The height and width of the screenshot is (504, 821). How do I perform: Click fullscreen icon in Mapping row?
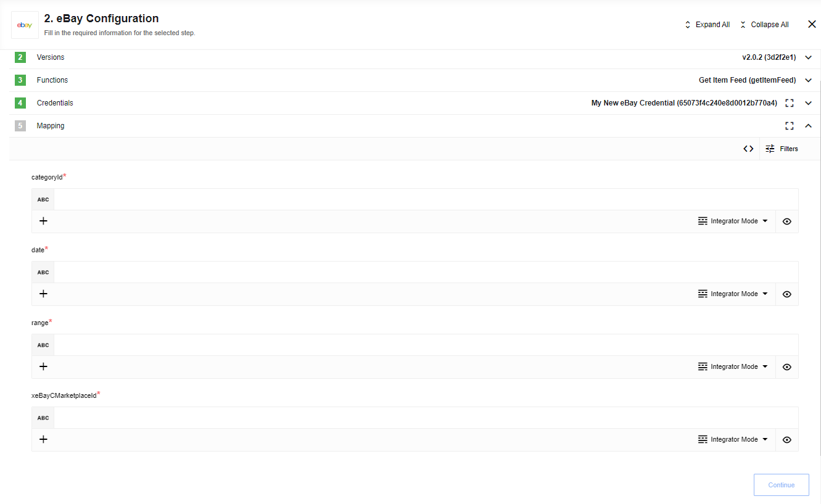coord(790,126)
